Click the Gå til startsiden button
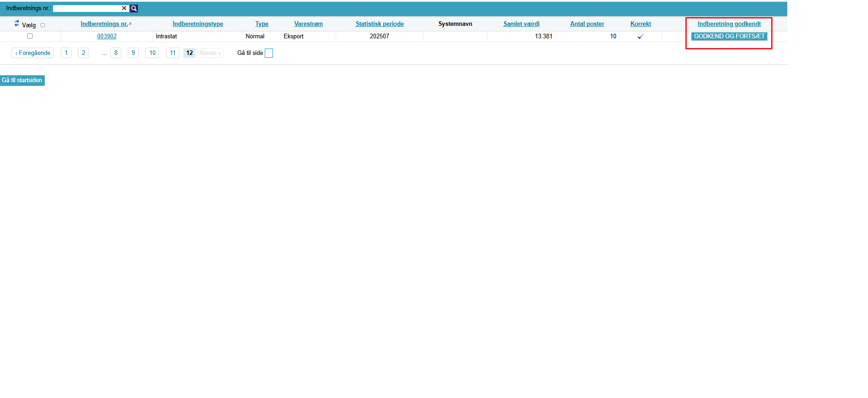The image size is (868, 398). click(22, 80)
